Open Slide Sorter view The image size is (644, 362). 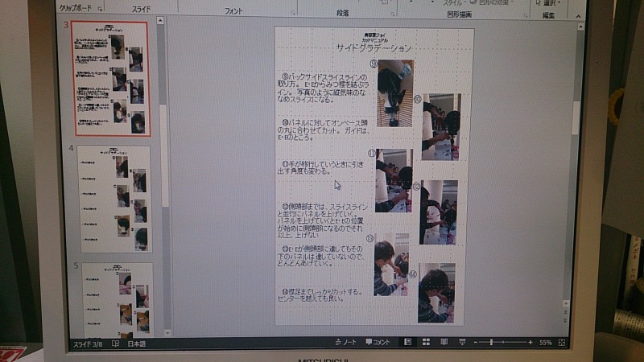pos(426,342)
